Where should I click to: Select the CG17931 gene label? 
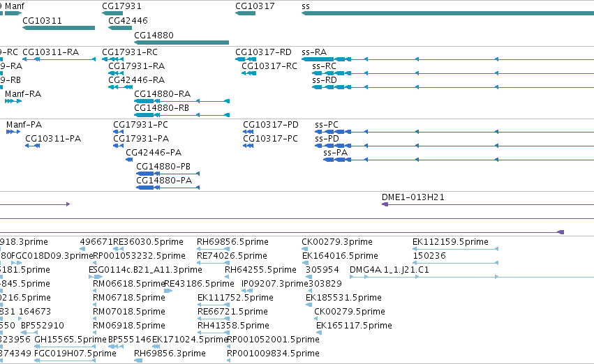(x=121, y=6)
